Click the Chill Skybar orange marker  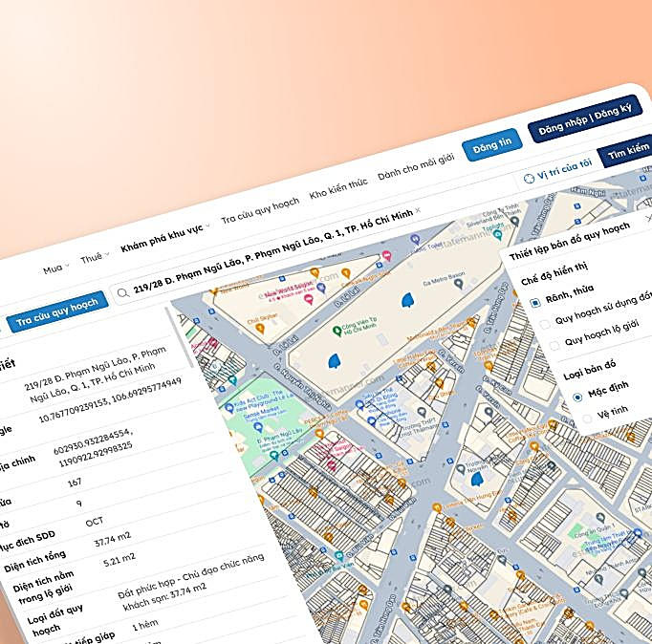260,329
